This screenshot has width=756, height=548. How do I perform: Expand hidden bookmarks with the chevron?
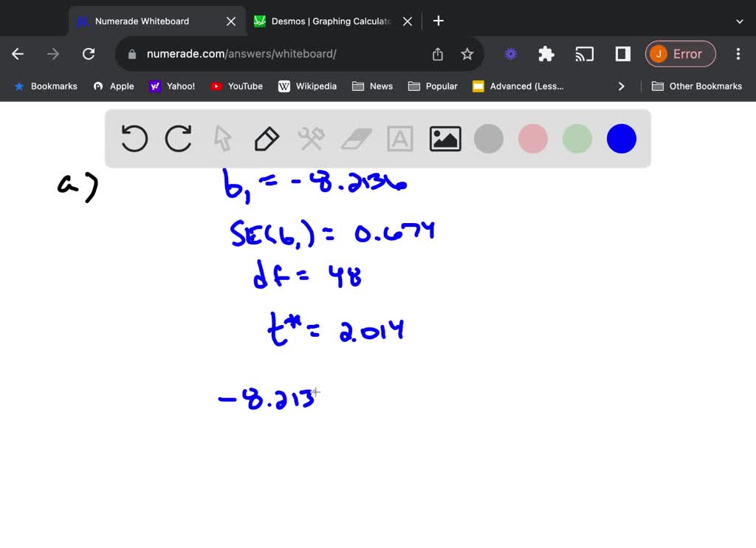pos(621,86)
